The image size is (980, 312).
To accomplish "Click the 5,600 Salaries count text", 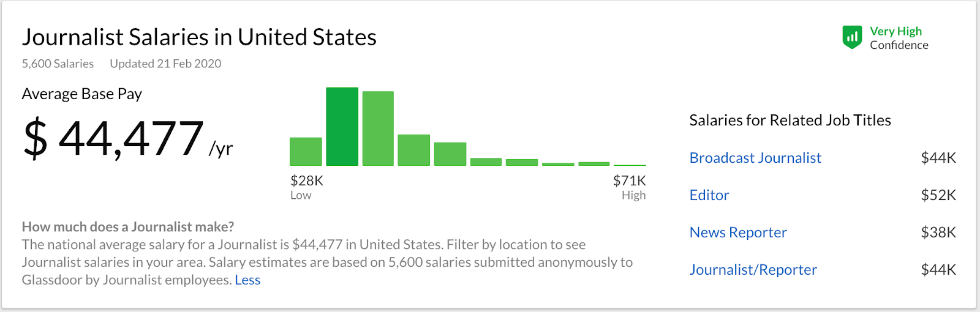I will click(x=58, y=64).
